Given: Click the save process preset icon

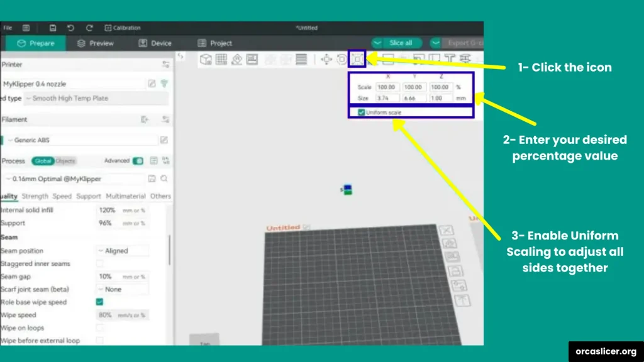Looking at the screenshot, I should (x=152, y=178).
